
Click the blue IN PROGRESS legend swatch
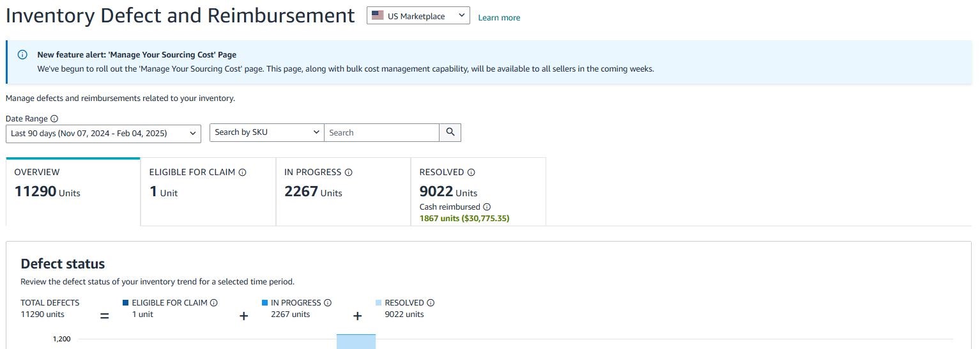[x=264, y=303]
